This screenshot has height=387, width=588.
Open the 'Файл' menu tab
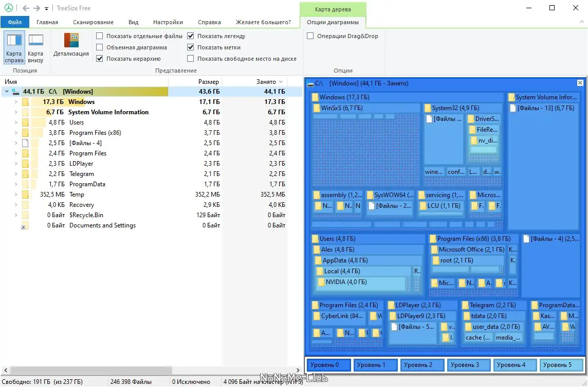point(14,22)
